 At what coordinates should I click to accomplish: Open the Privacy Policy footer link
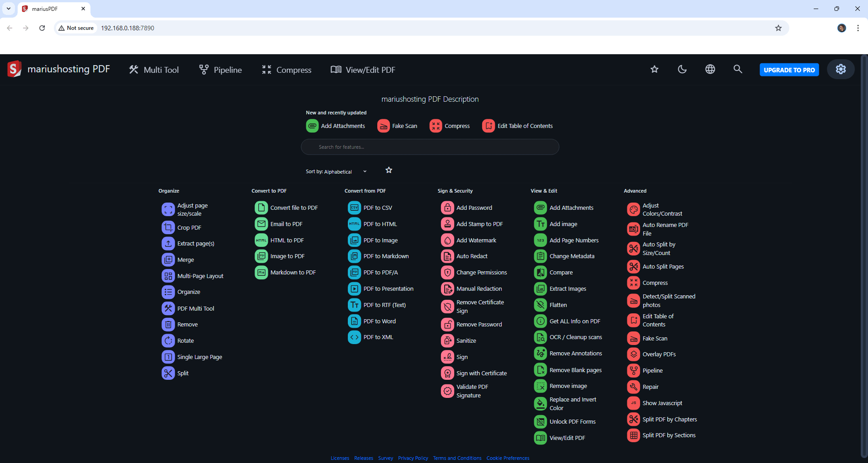pyautogui.click(x=413, y=458)
